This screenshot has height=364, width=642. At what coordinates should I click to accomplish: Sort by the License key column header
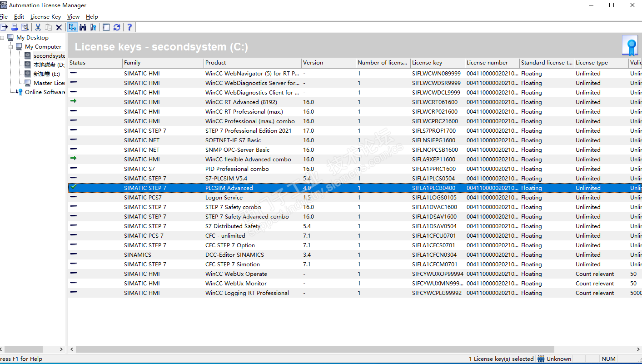coord(438,63)
